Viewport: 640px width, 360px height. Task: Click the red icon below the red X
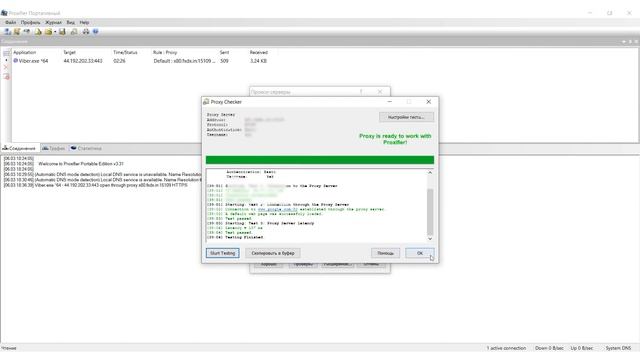click(6, 77)
